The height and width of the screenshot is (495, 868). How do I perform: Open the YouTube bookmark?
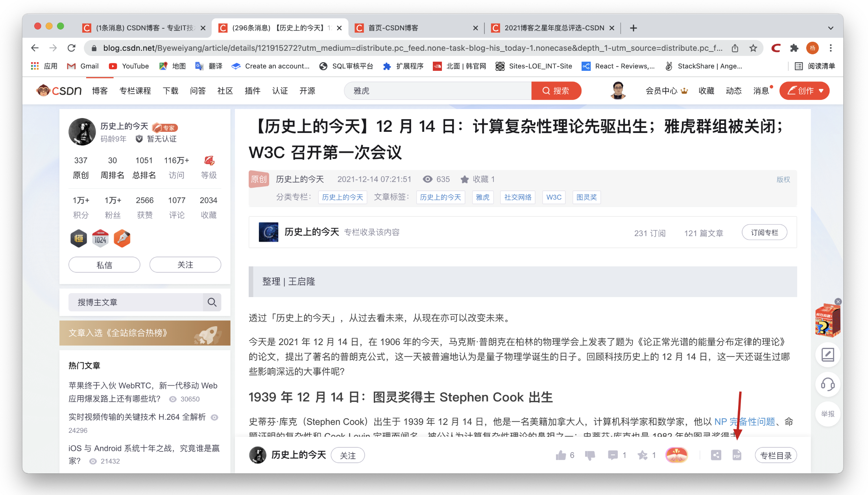click(x=129, y=66)
